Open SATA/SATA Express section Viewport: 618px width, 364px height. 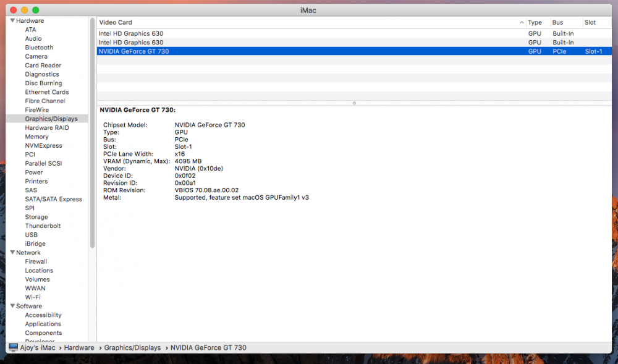54,199
